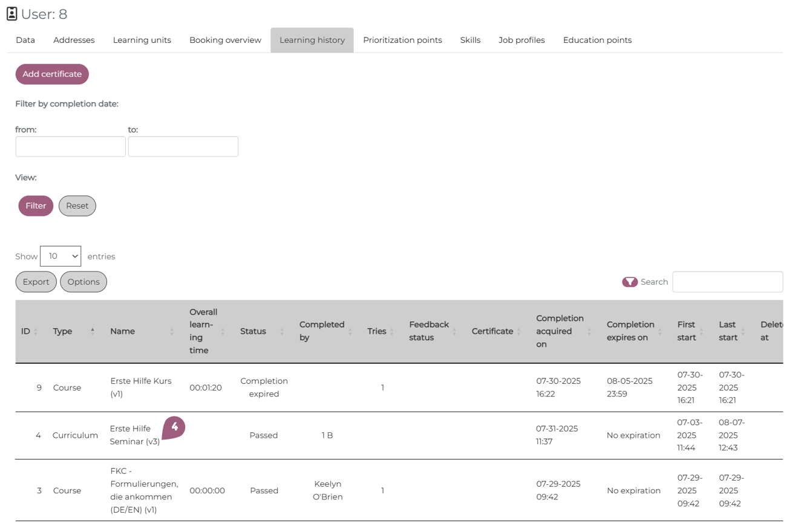
Task: Sort table by ID column arrows
Action: click(x=35, y=331)
